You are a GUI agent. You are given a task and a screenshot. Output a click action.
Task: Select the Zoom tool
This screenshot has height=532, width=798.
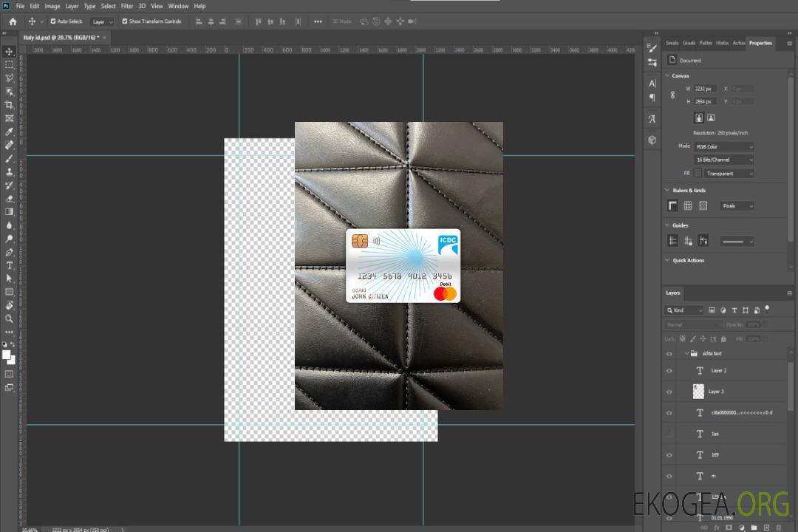pyautogui.click(x=10, y=318)
